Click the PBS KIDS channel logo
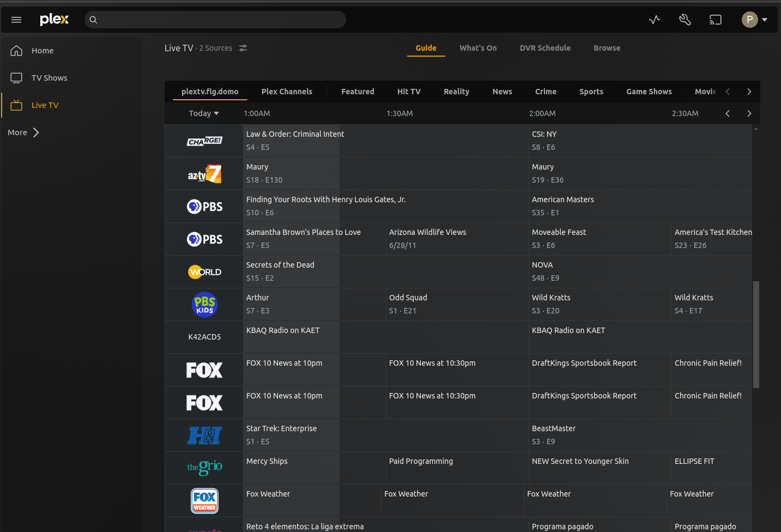 click(204, 304)
